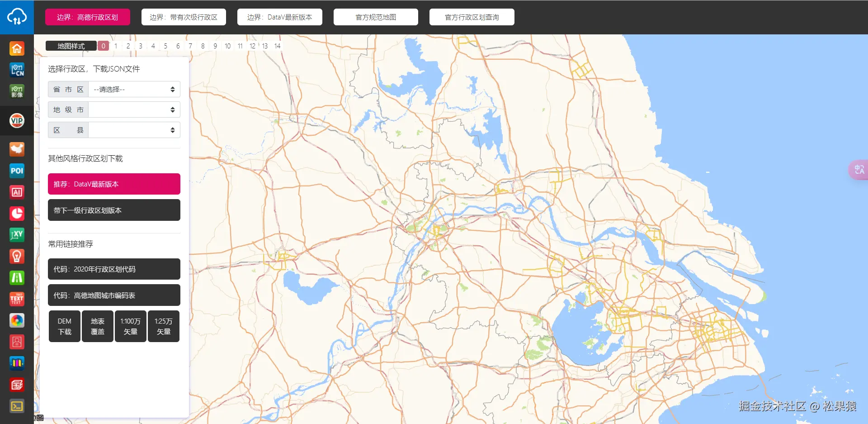Open the orange home icon in sidebar
The width and height of the screenshot is (868, 424).
pos(17,48)
